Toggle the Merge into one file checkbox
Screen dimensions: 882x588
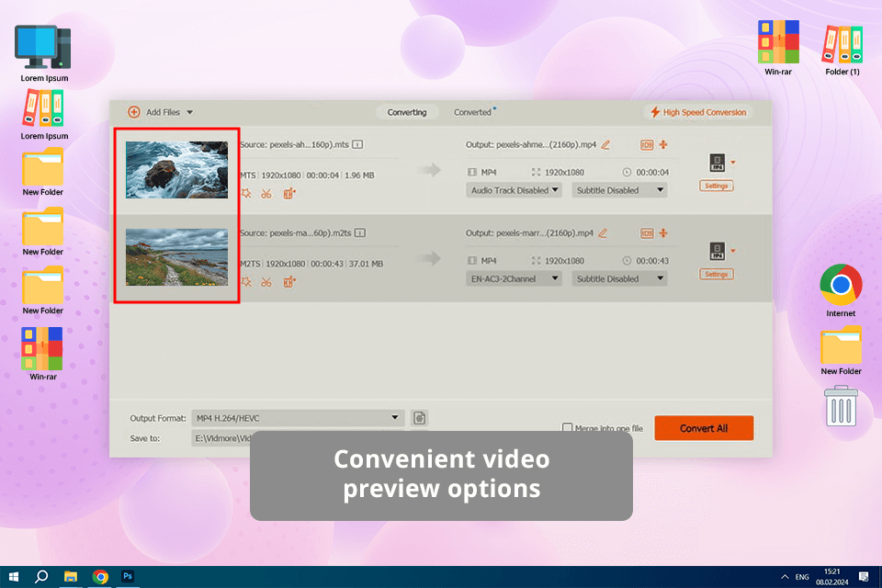tap(567, 427)
